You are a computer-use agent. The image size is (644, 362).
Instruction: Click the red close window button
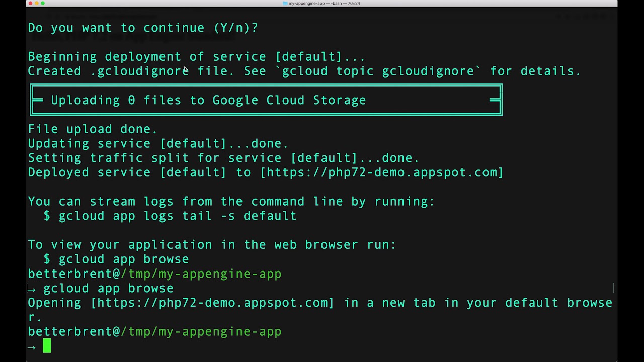pyautogui.click(x=30, y=3)
